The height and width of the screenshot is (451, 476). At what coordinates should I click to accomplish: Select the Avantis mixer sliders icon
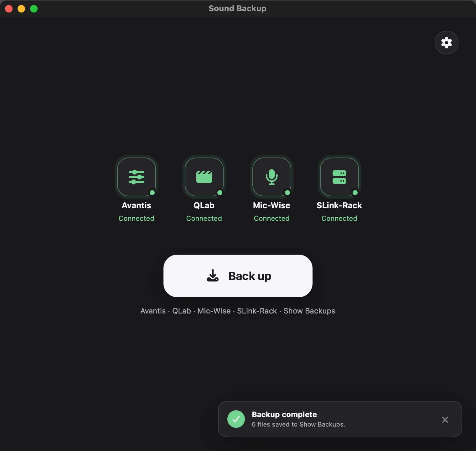click(137, 177)
